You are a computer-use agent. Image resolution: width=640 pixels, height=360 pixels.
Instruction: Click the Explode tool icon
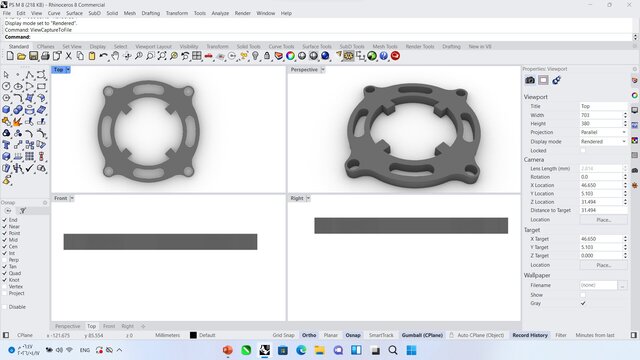pyautogui.click(x=18, y=122)
